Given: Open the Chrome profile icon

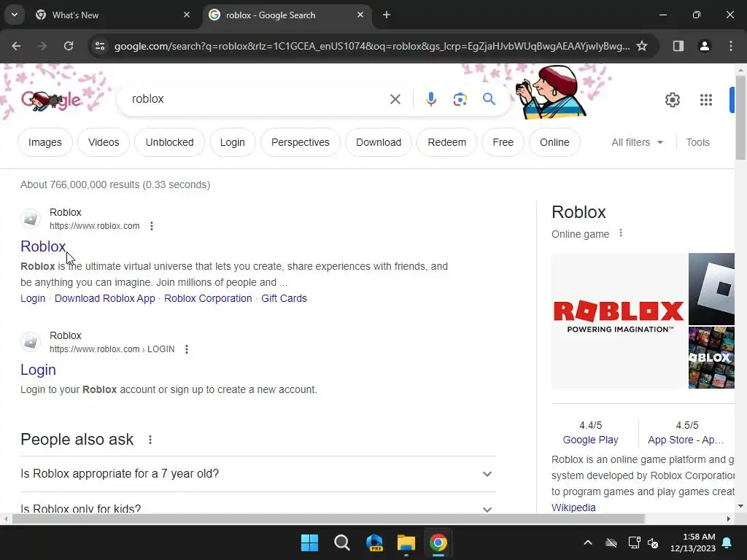Looking at the screenshot, I should click(x=704, y=46).
